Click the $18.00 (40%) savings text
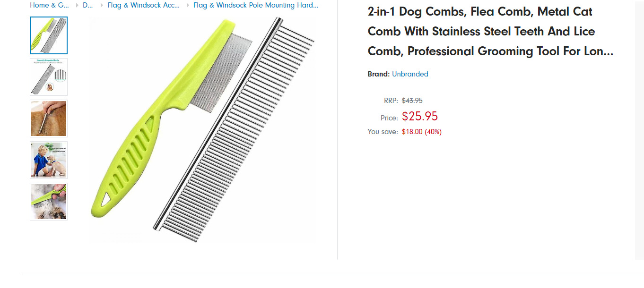This screenshot has height=288, width=644. [422, 132]
